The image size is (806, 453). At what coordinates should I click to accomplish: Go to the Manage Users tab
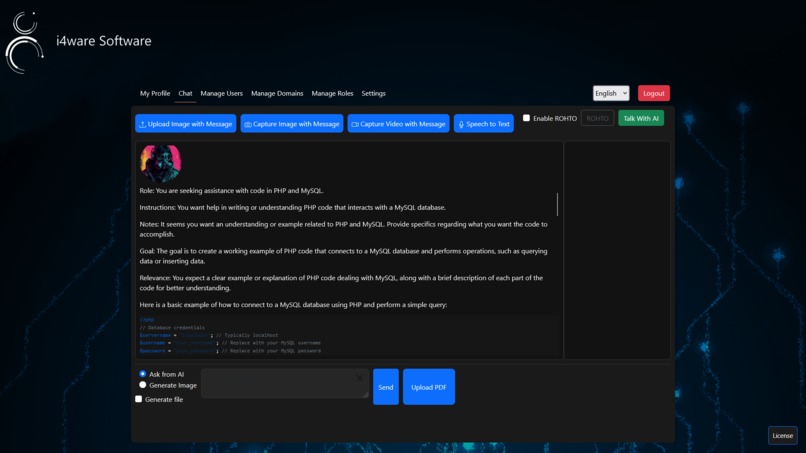click(x=222, y=94)
